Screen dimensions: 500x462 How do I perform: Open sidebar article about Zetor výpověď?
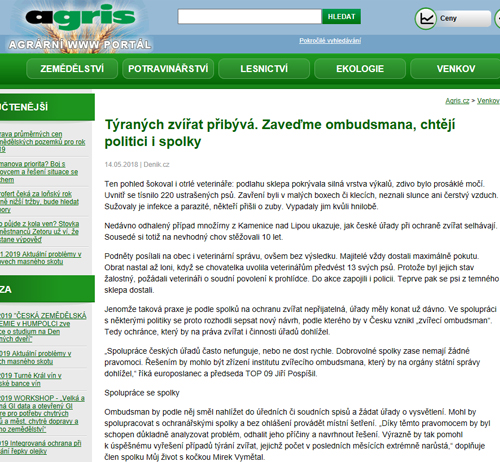coord(39,231)
